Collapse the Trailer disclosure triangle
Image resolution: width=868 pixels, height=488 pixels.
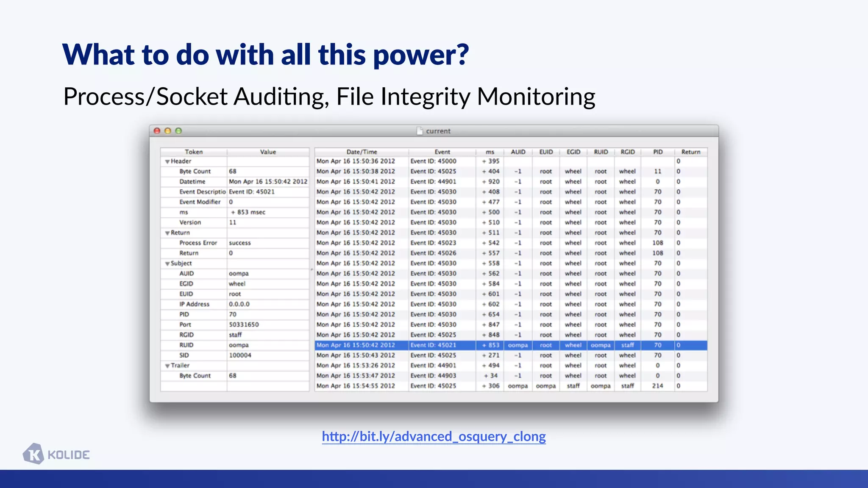tap(167, 366)
